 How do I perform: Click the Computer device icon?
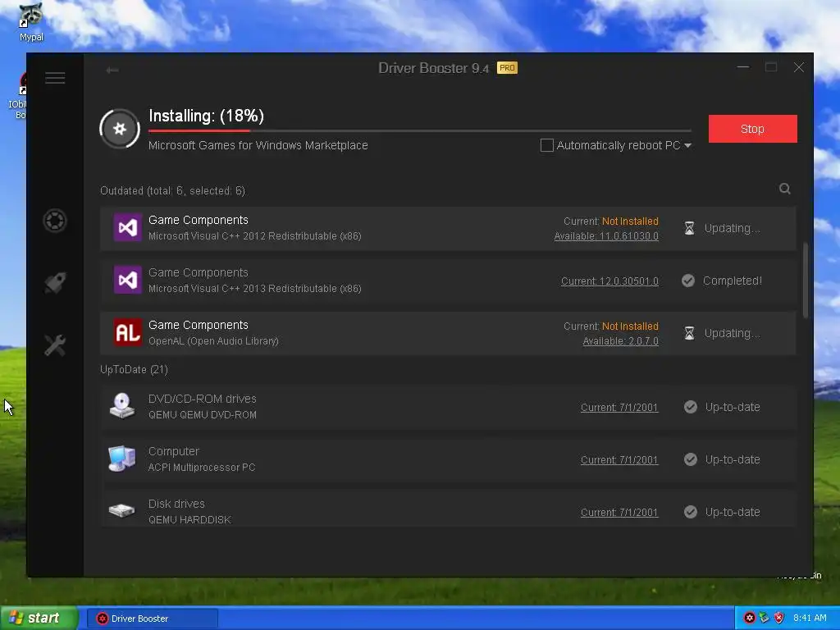(122, 459)
